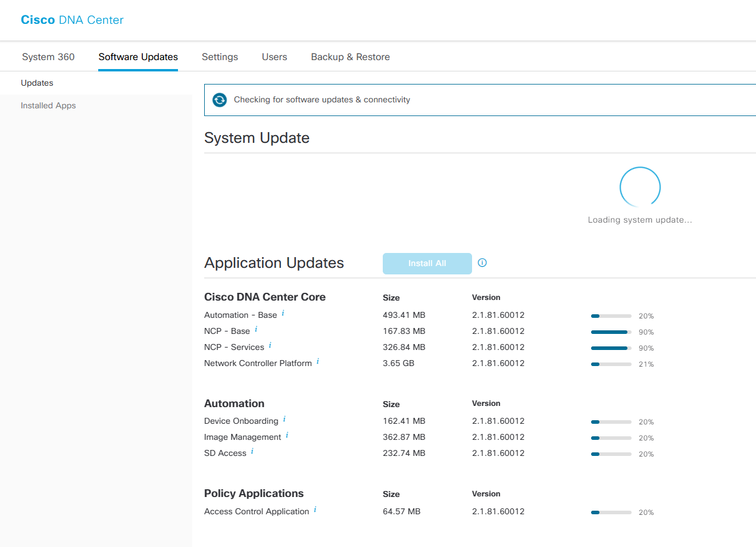Click the 'Network Controller Platform' row label
756x547 pixels.
point(258,363)
